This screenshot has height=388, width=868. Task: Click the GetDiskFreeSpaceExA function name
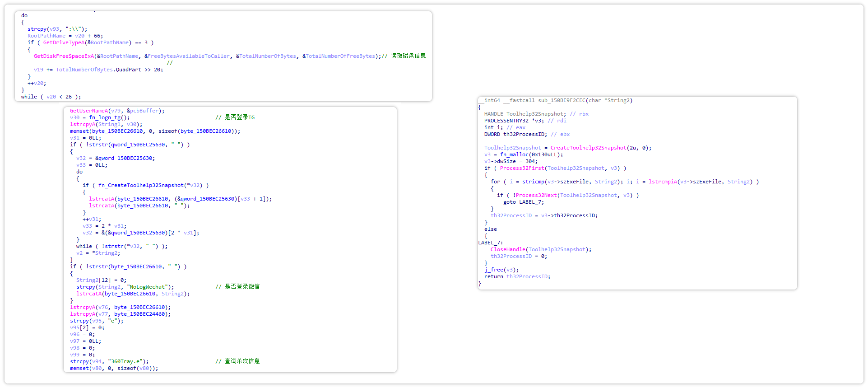[x=64, y=56]
